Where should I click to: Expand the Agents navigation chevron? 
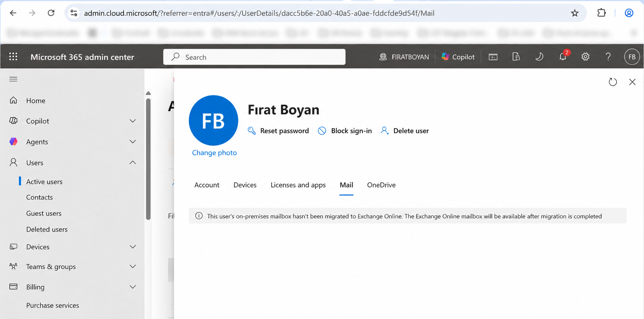point(133,142)
